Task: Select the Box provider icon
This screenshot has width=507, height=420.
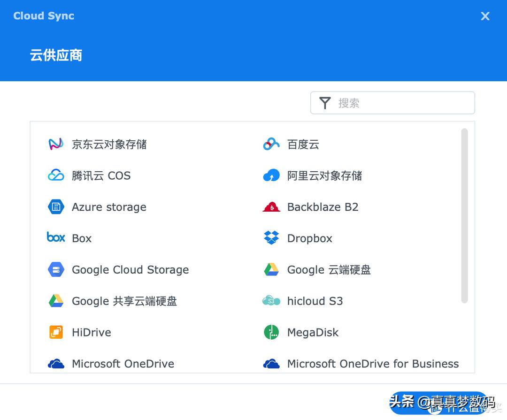Action: (56, 238)
